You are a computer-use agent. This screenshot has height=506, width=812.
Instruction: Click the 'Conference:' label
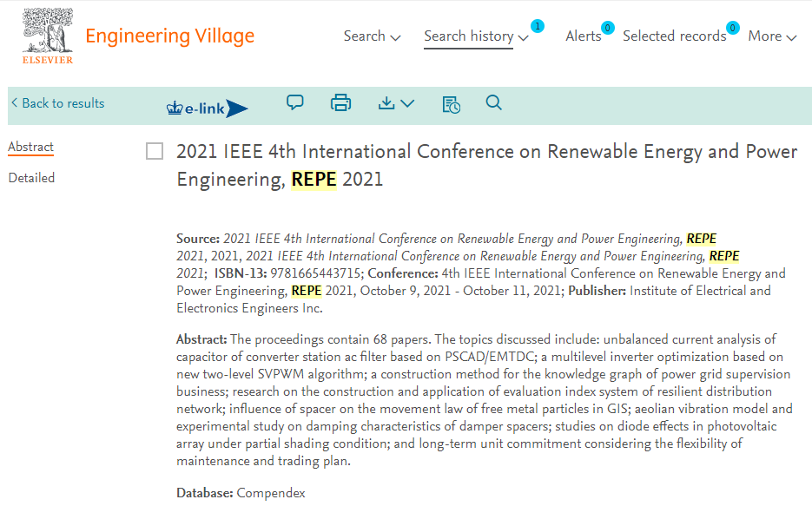[x=403, y=273]
